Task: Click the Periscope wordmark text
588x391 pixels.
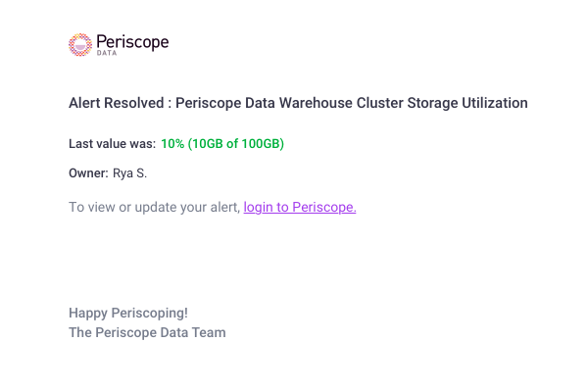Action: 132,42
